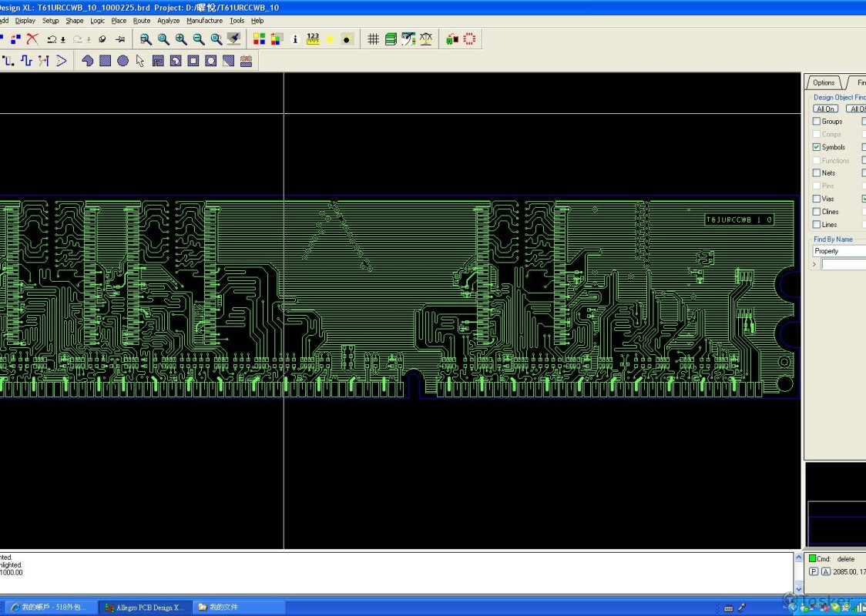Click the measure ruler 123 icon
The width and height of the screenshot is (866, 616).
click(x=313, y=38)
